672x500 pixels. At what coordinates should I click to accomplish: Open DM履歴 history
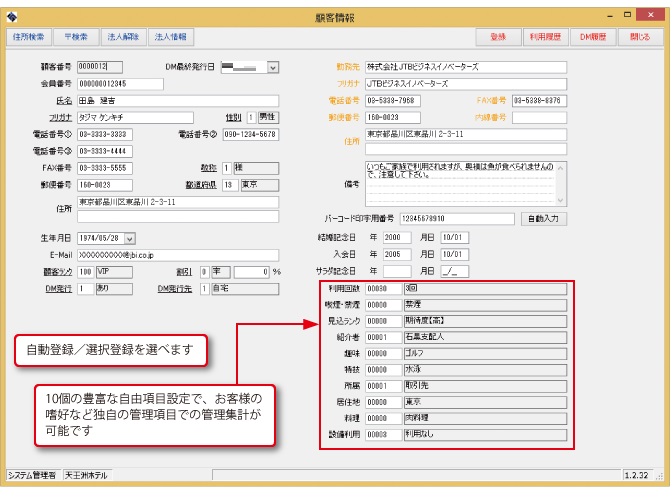pos(593,37)
